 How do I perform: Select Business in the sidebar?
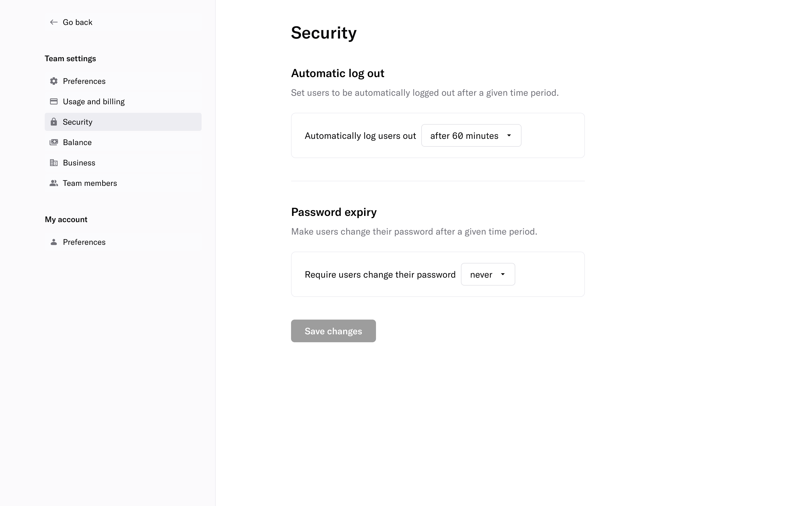(x=79, y=163)
